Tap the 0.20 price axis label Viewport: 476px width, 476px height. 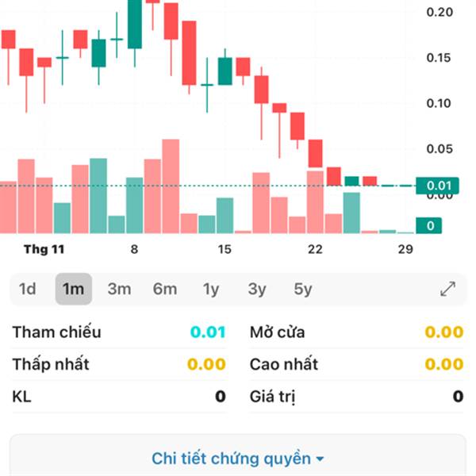[440, 12]
